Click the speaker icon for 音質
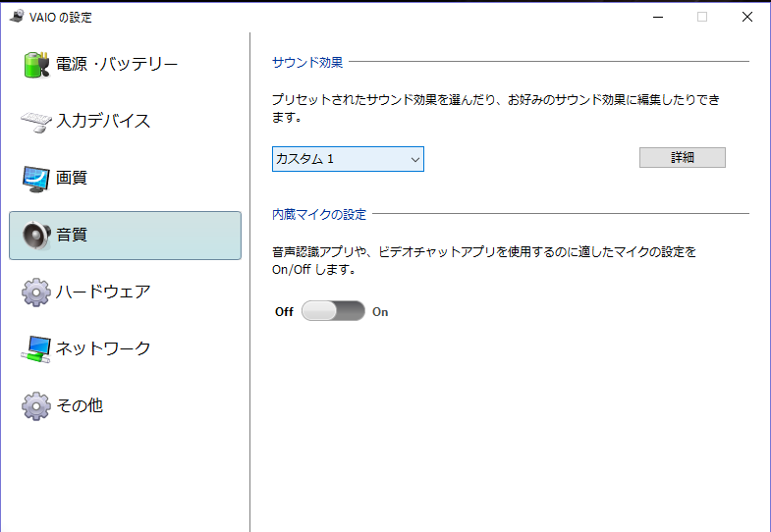 click(36, 235)
